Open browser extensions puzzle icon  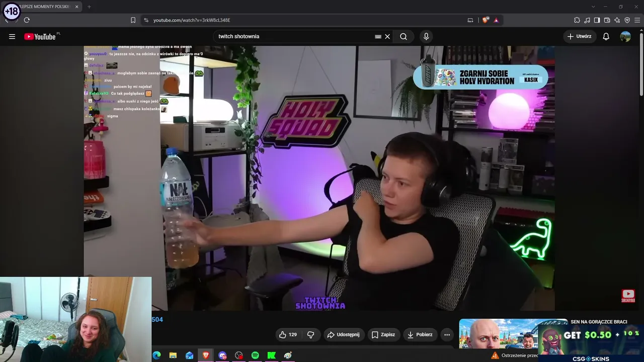point(577,20)
